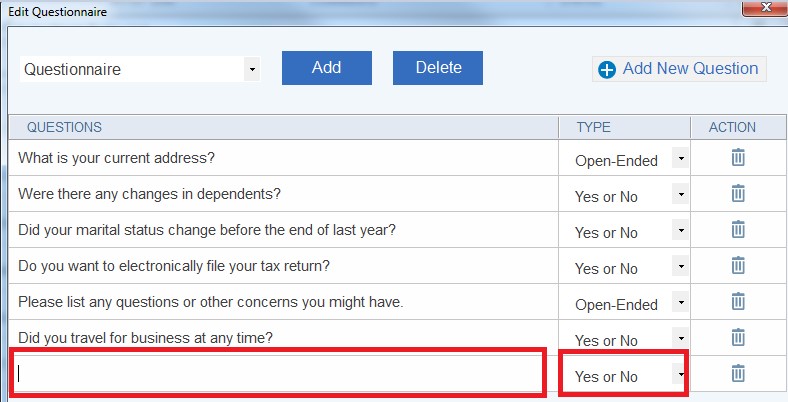Click the Add New Question text
The image size is (788, 402).
tap(690, 68)
